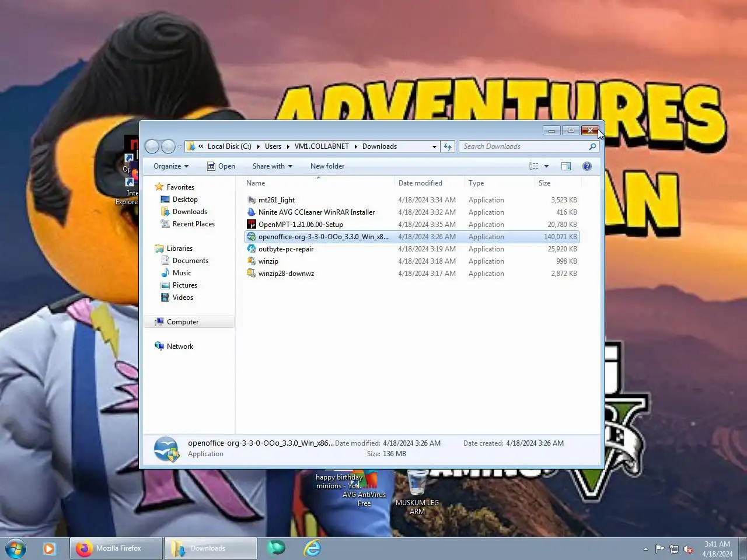Click the openoffice installer file icon
Screen dimensions: 747x560
coord(252,237)
